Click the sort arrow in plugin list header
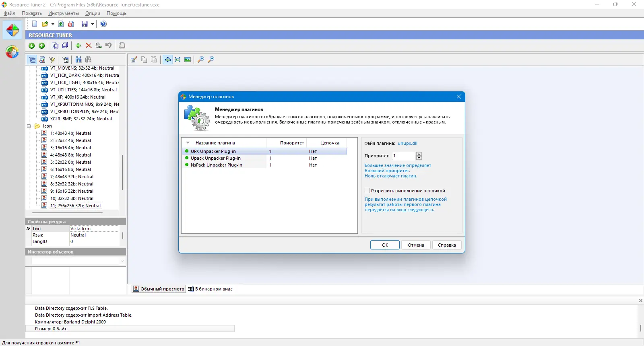 pyautogui.click(x=188, y=143)
